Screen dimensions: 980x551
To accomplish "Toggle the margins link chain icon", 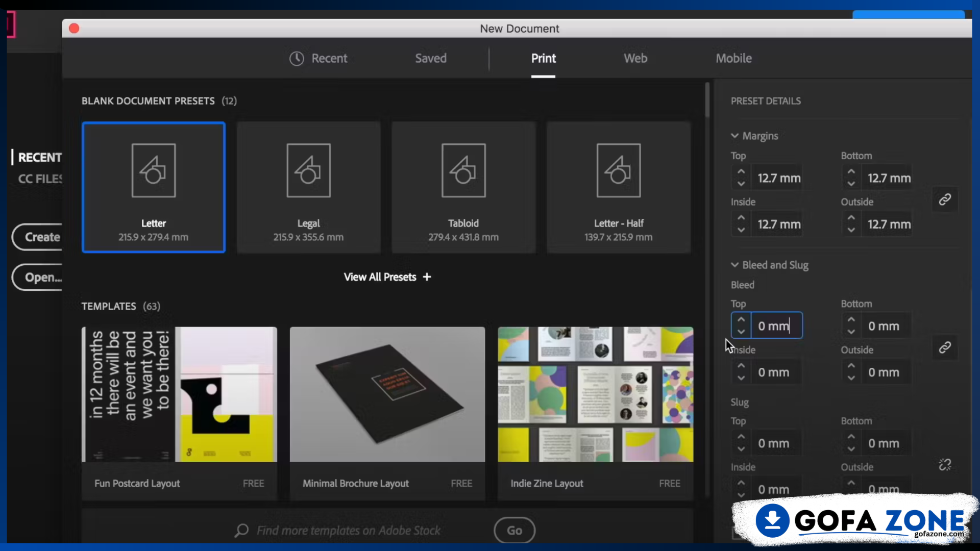I will pyautogui.click(x=945, y=199).
